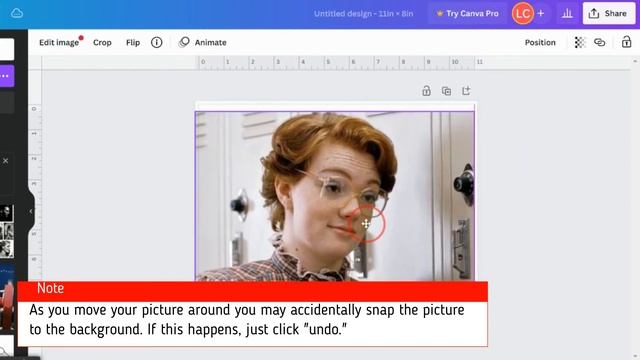Click plus icon to add collaborators
This screenshot has height=360, width=640.
pos(541,13)
